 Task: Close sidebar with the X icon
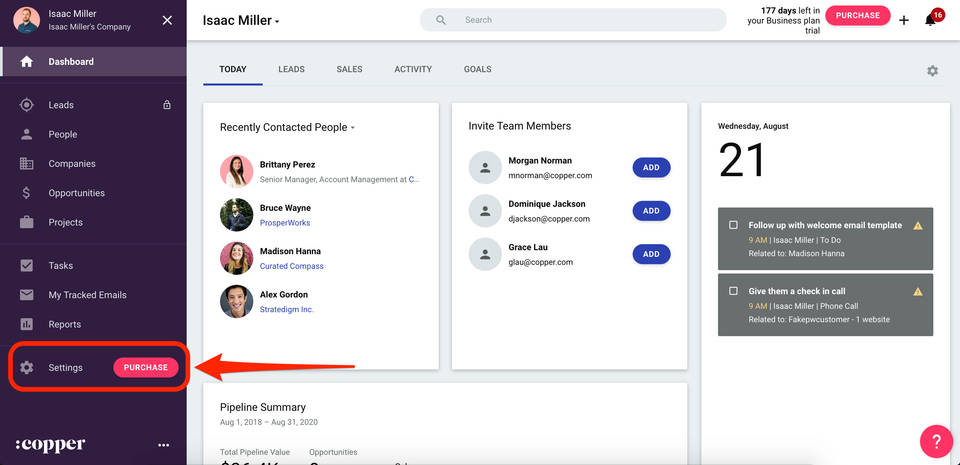click(167, 20)
